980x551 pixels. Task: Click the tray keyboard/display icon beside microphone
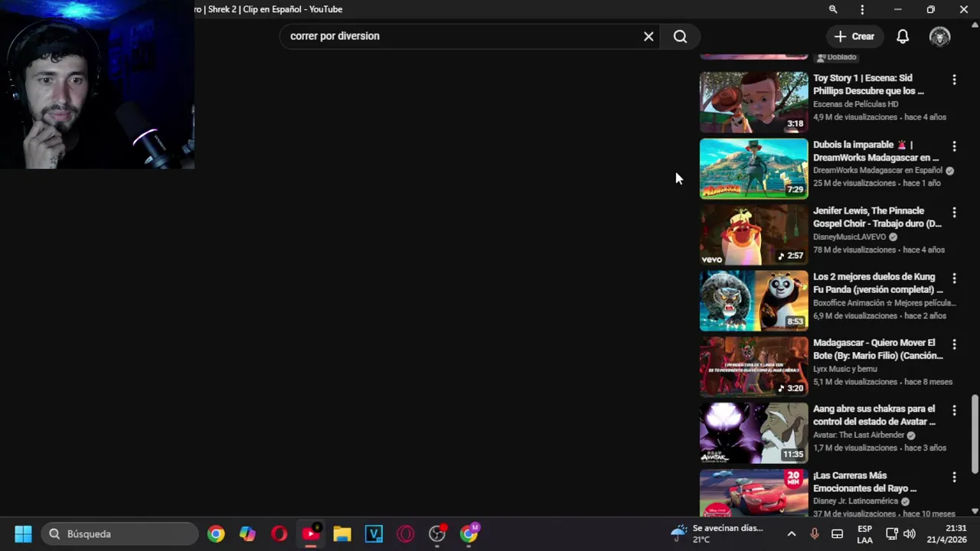pos(838,534)
